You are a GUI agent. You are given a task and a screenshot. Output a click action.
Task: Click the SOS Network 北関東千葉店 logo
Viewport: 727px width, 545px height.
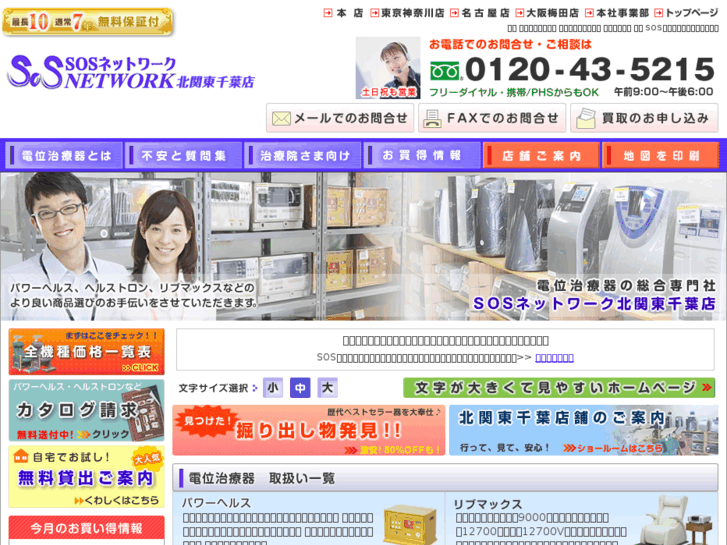131,72
